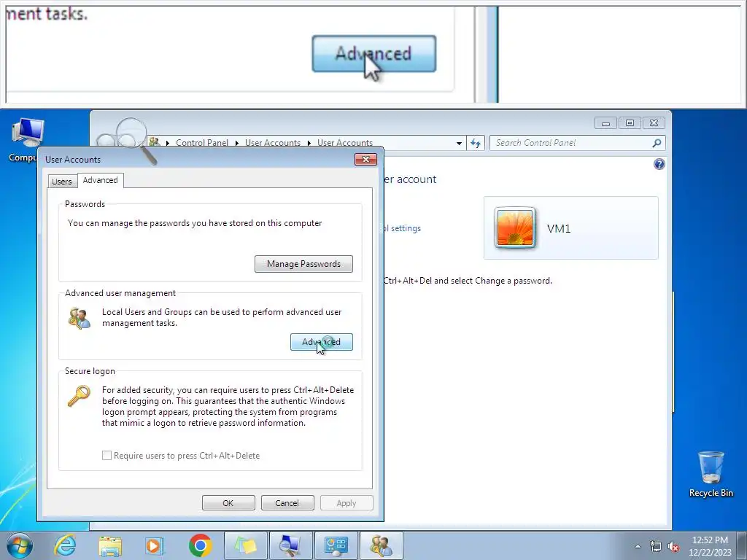Close the User Accounts dialog with red X
This screenshot has width=747, height=560.
click(x=365, y=159)
